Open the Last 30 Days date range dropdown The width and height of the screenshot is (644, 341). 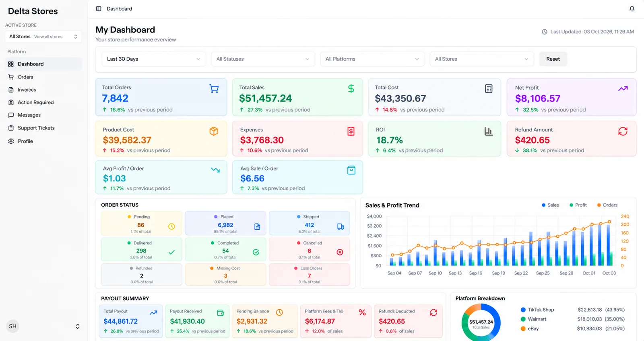[x=153, y=59]
